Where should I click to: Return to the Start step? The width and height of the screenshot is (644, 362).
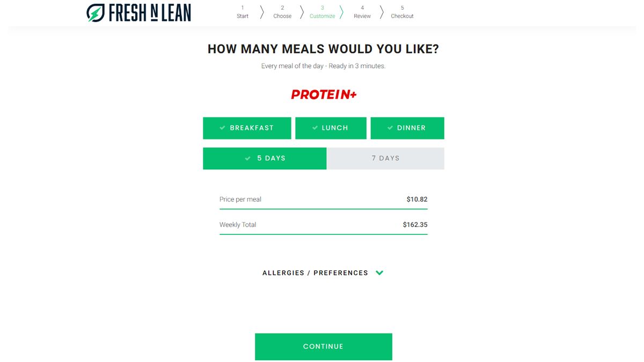242,12
